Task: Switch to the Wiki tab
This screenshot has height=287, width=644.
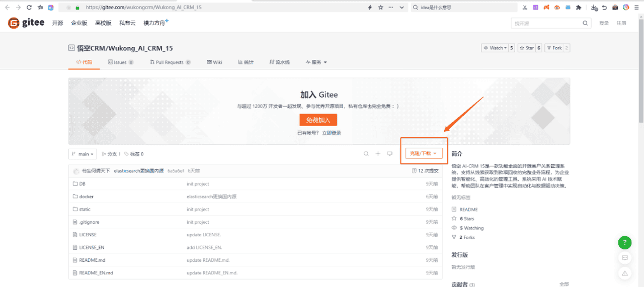Action: point(214,62)
